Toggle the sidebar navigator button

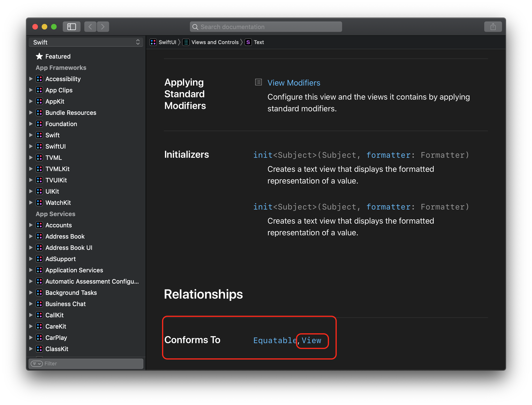tap(71, 26)
